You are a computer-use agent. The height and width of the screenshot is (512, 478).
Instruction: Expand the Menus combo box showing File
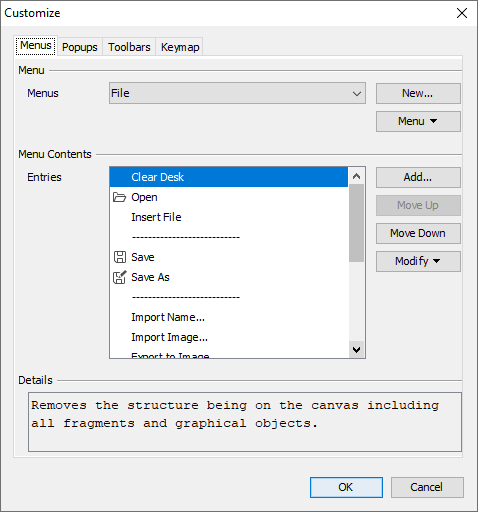pos(237,93)
